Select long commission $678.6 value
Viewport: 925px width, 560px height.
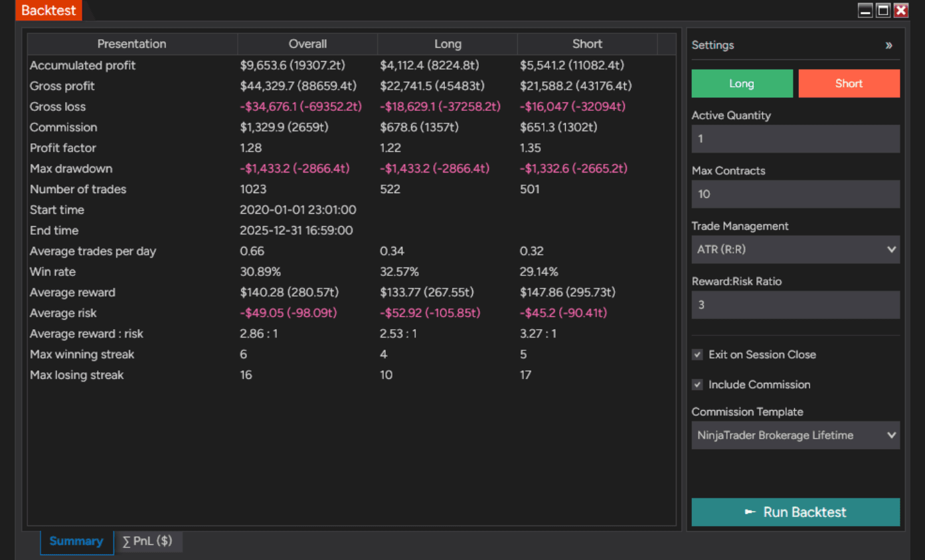coord(420,127)
